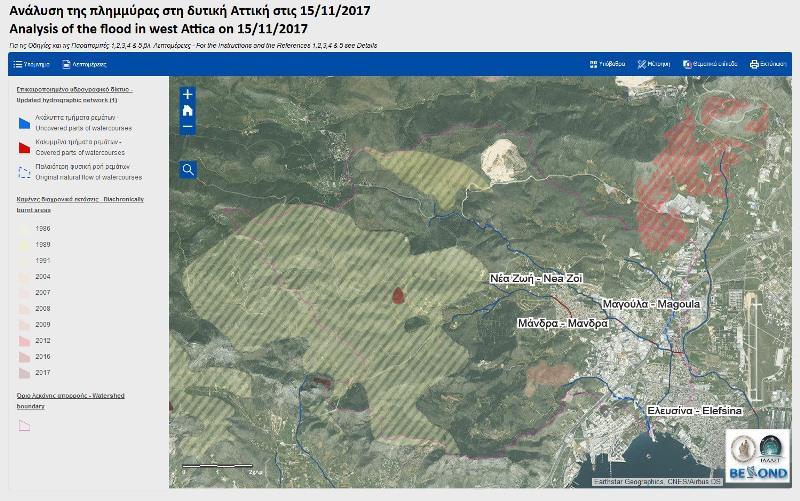Image resolution: width=800 pixels, height=501 pixels.
Task: Activate the Measure (Μέτρηση) tool
Action: tap(654, 64)
